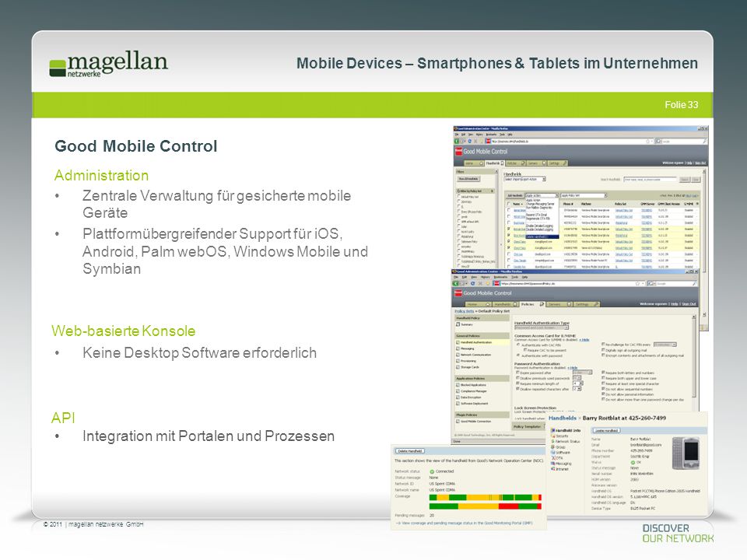Viewport: 747px width, 560px height.
Task: Click the bookmark star in the Policies window address bar
Action: (x=637, y=283)
